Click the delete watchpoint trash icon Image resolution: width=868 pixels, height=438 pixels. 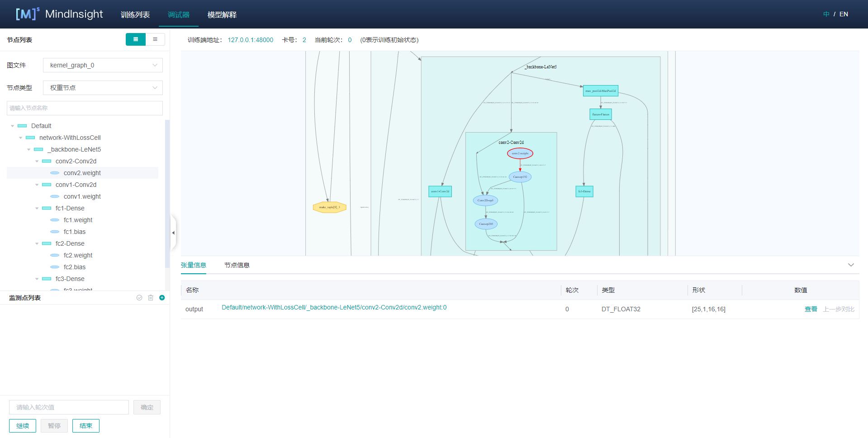point(151,298)
